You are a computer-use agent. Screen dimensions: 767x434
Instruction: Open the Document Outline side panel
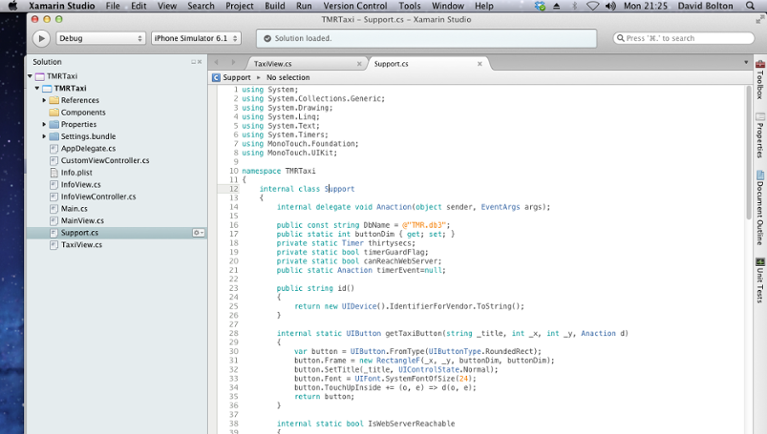click(760, 207)
